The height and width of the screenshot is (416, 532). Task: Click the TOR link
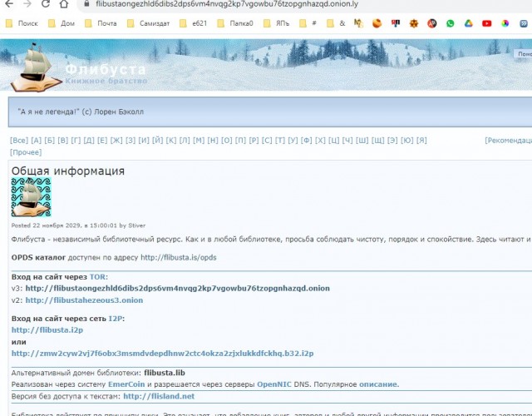click(x=97, y=277)
